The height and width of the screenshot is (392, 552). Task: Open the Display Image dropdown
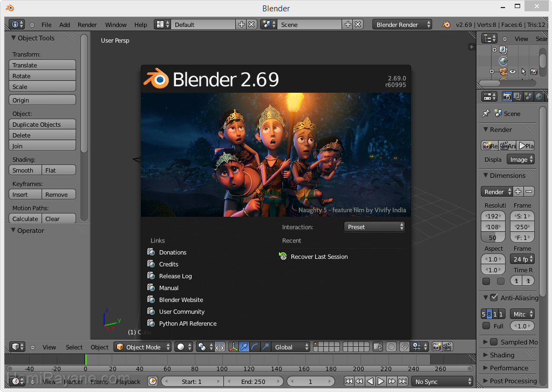coord(521,160)
